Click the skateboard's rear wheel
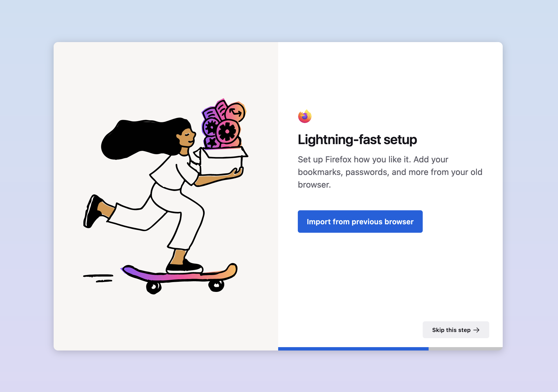 (x=154, y=287)
